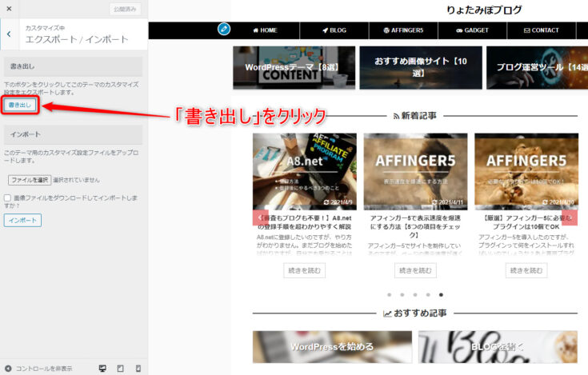
Task: Select the first carousel pagination dot
Action: coord(390,295)
